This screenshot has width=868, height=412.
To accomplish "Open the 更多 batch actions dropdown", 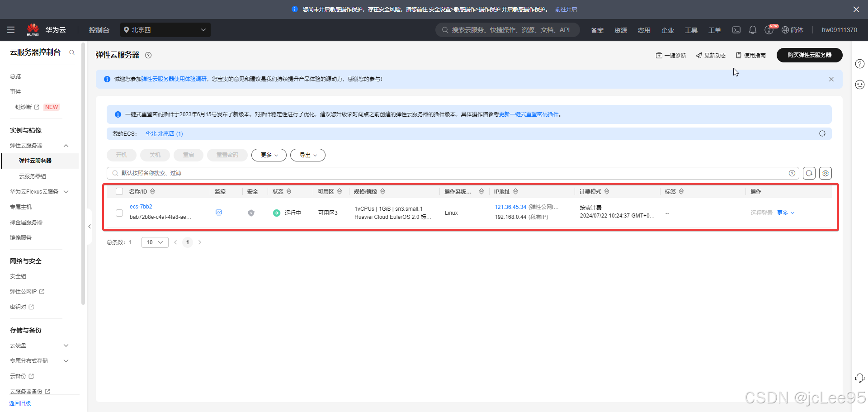I will 269,155.
